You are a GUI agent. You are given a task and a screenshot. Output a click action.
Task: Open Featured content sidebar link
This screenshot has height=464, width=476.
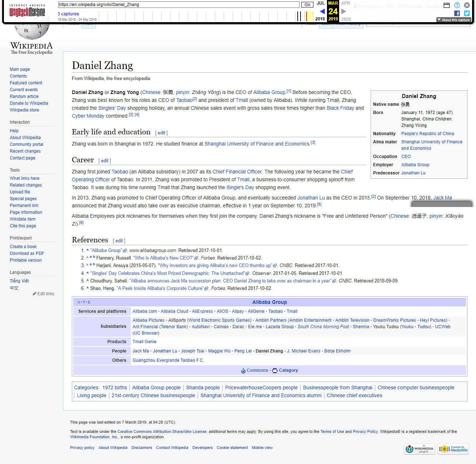[26, 83]
